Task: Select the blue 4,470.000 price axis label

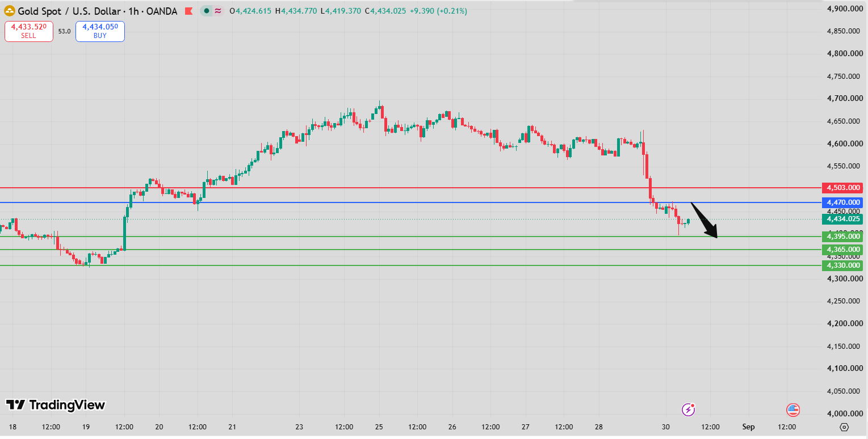Action: [x=842, y=202]
